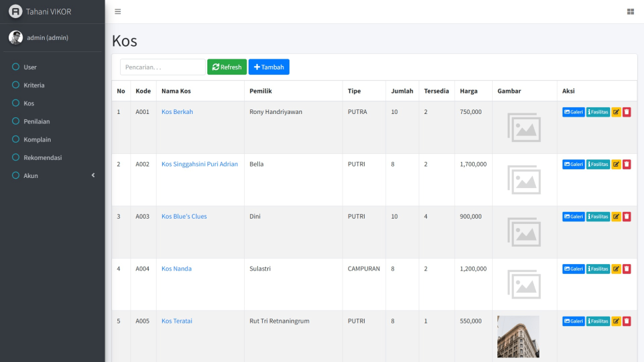This screenshot has height=362, width=644.
Task: Click the Pencarian search input field
Action: click(x=163, y=67)
